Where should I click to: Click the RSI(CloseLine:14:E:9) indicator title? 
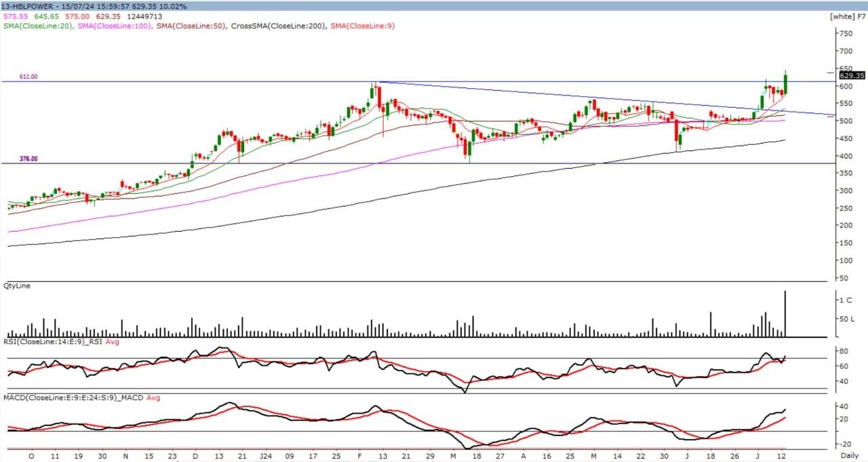[x=53, y=342]
